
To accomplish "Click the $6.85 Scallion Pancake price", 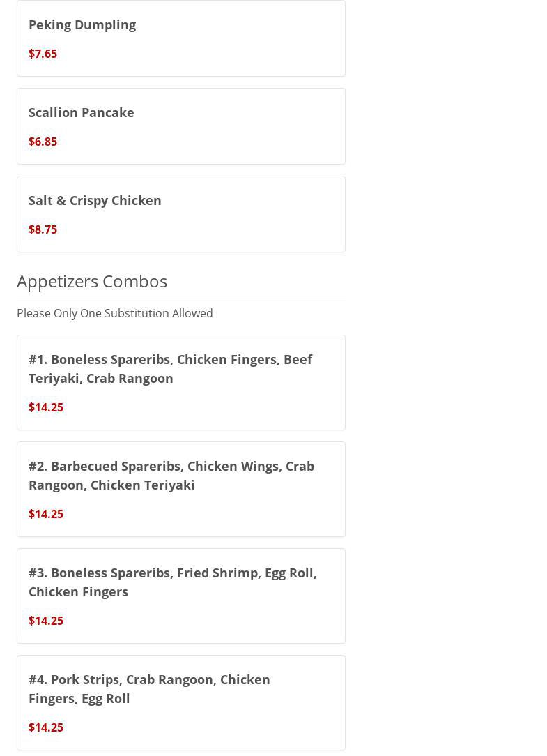I will (x=43, y=142).
